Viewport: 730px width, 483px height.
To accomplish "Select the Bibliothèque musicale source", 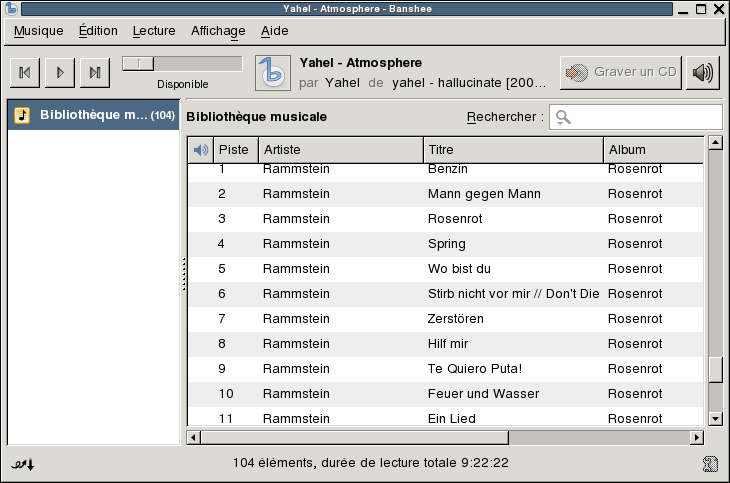I will click(92, 115).
